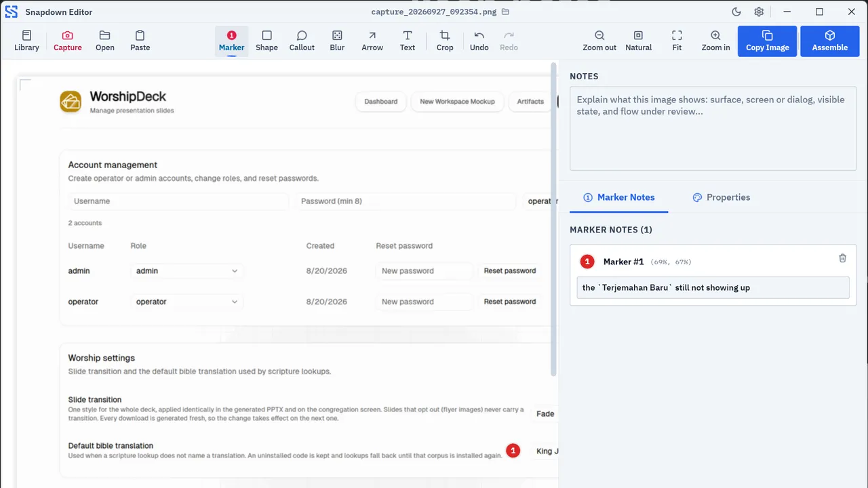
Task: Click the canvas vertical scrollbar
Action: (x=554, y=220)
